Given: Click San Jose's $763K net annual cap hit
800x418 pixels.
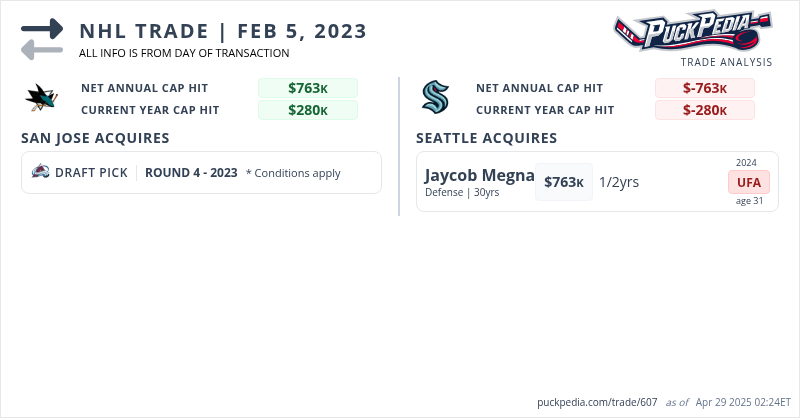Looking at the screenshot, I should [x=308, y=88].
